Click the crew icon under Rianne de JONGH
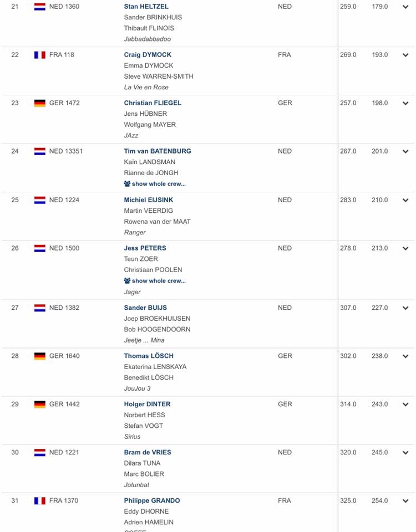 (x=127, y=184)
